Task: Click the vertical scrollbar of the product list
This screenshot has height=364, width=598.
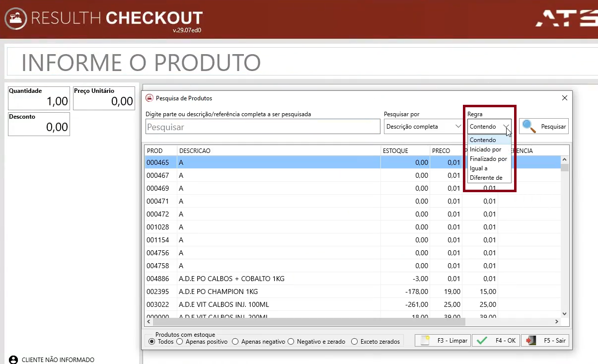Action: pos(564,236)
